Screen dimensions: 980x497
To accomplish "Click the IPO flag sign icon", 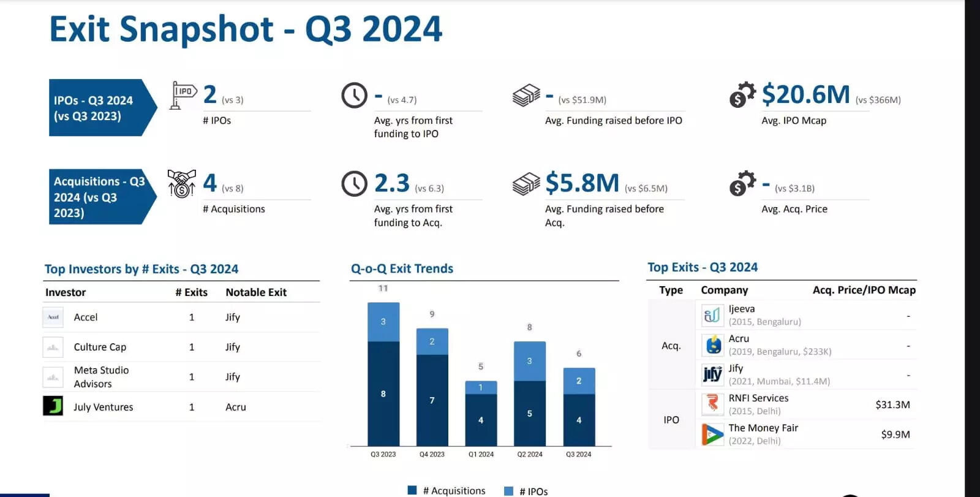I will tap(183, 95).
